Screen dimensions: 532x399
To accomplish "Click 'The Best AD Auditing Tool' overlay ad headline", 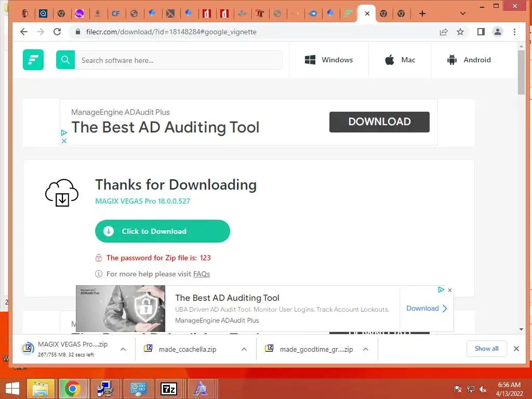I will [x=227, y=298].
